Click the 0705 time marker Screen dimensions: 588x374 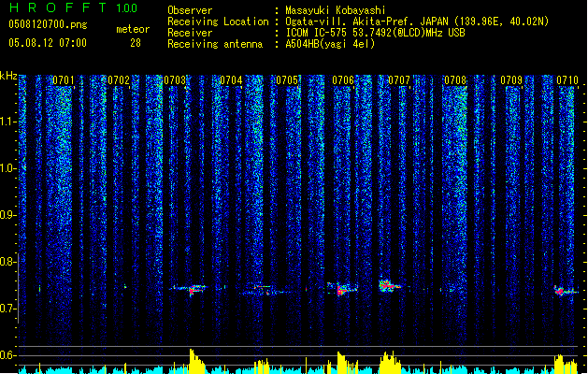287,80
